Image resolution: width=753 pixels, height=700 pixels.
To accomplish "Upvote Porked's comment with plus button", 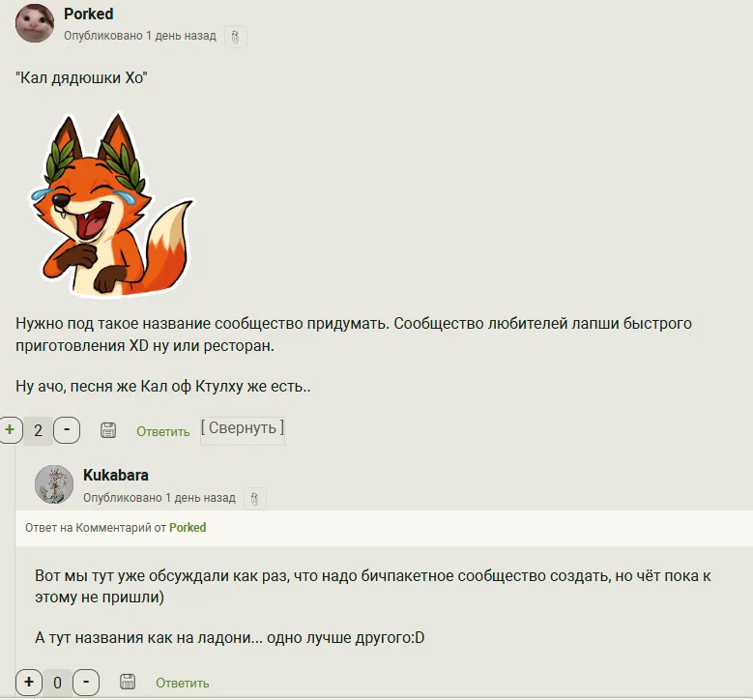I will 10,430.
